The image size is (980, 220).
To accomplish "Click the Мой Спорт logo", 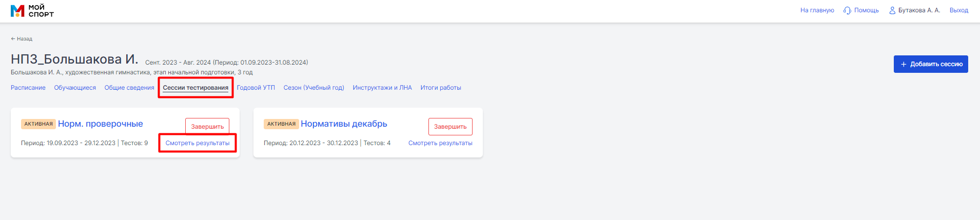I will click(32, 10).
